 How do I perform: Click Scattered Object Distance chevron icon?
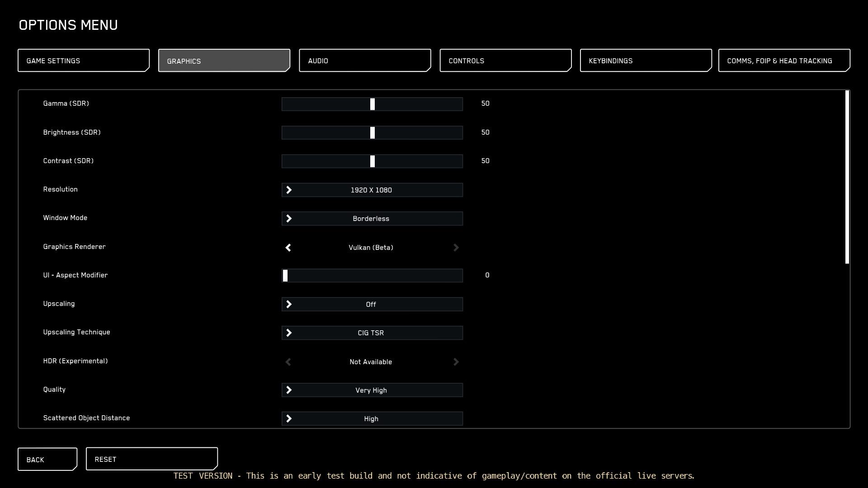tap(289, 419)
